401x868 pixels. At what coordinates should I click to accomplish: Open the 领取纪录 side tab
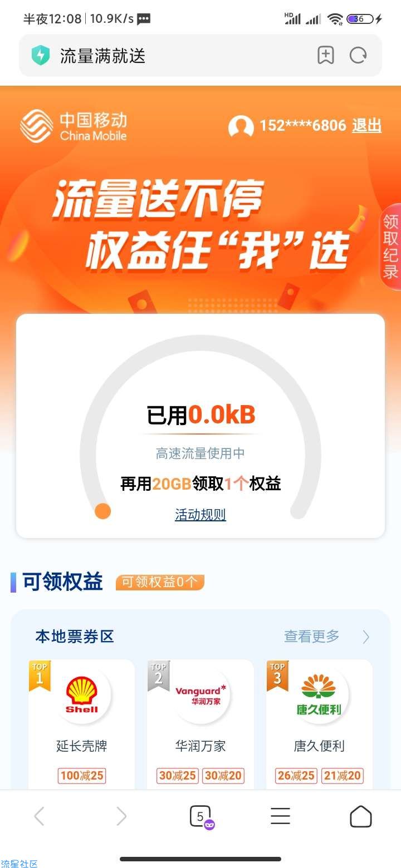[391, 246]
